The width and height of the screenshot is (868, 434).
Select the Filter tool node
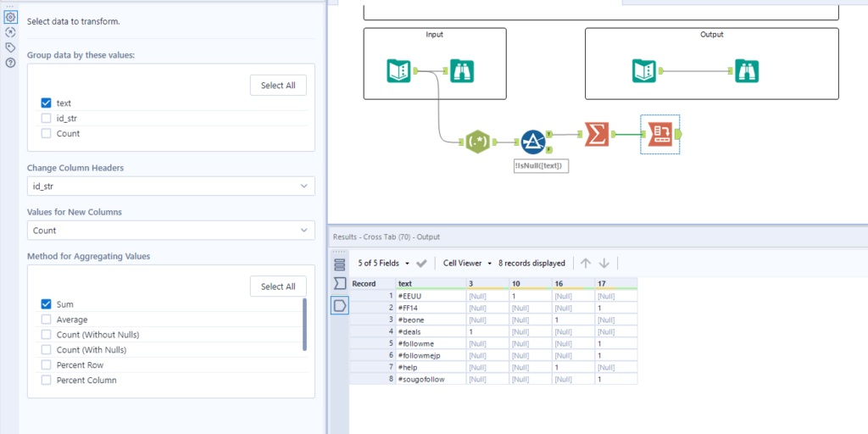click(x=531, y=142)
